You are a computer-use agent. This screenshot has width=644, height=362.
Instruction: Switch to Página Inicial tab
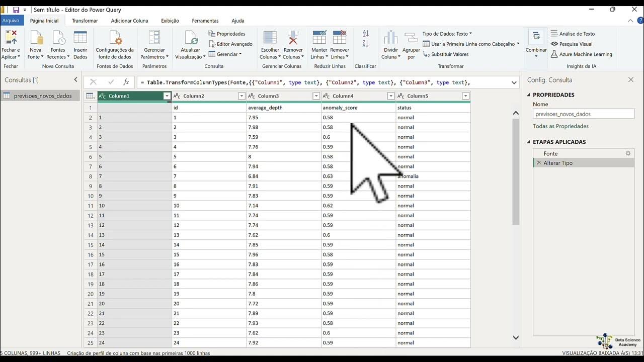(44, 21)
